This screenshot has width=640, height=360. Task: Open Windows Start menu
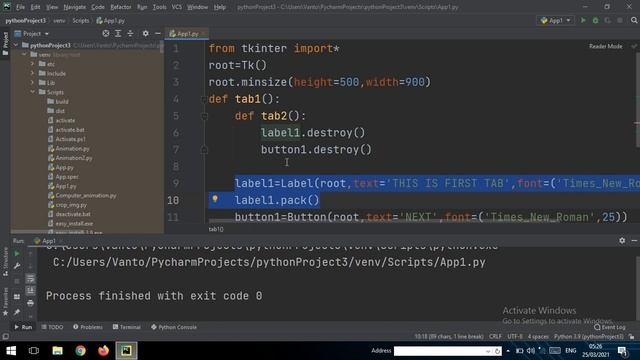[x=11, y=351]
